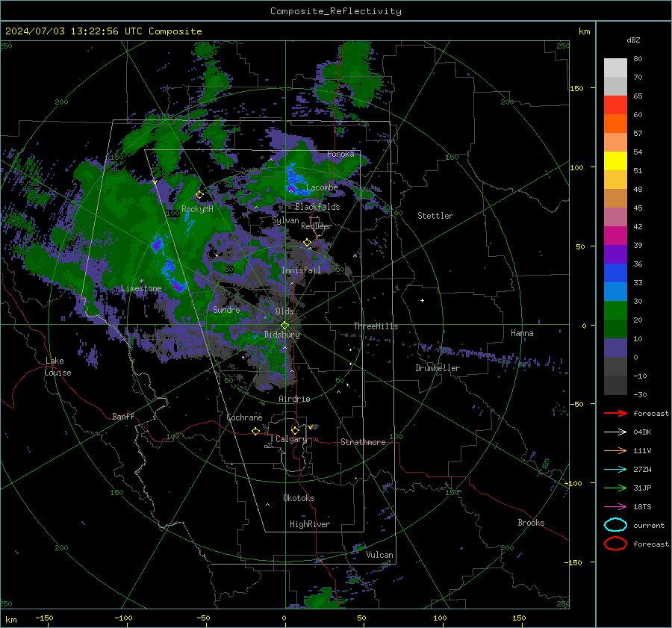Click the RedDeer city label
The image size is (672, 628).
point(317,226)
